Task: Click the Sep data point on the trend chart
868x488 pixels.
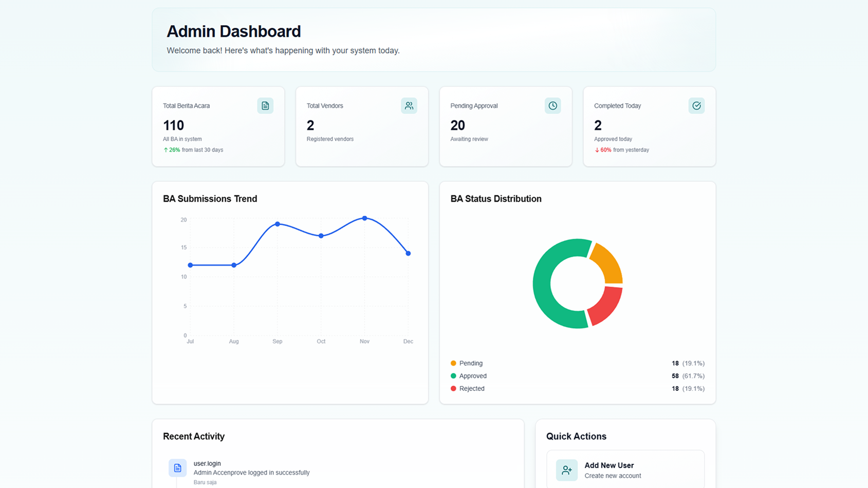Action: point(278,224)
